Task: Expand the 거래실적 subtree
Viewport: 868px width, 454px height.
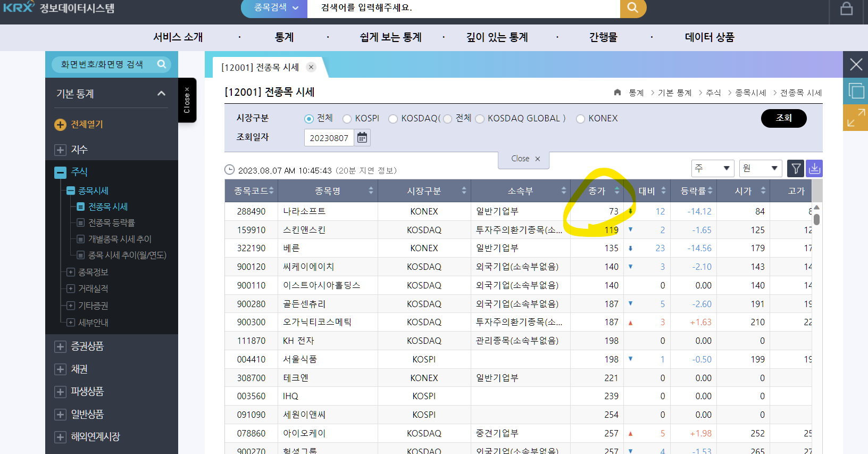Action: 71,288
